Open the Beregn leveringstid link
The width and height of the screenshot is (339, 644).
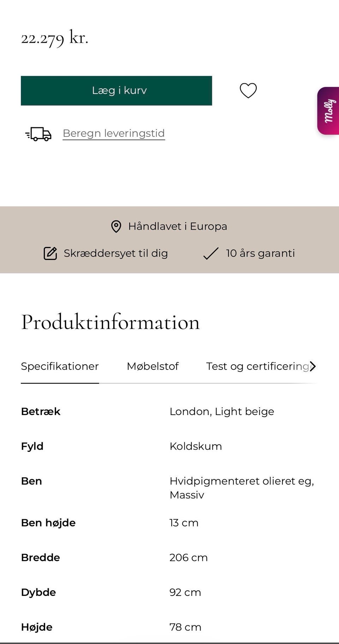coord(113,133)
